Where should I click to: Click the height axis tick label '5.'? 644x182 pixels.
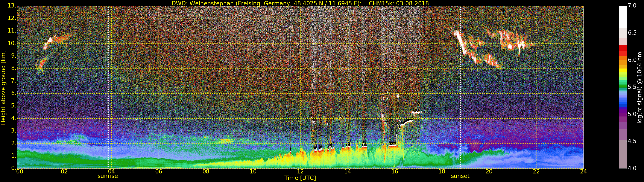pos(14,106)
